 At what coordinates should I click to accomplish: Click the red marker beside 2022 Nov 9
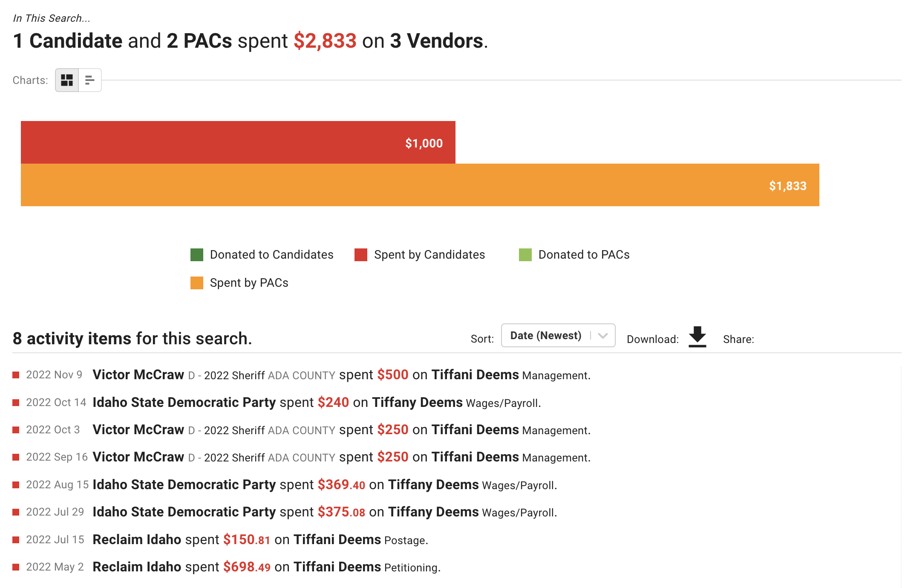(16, 375)
